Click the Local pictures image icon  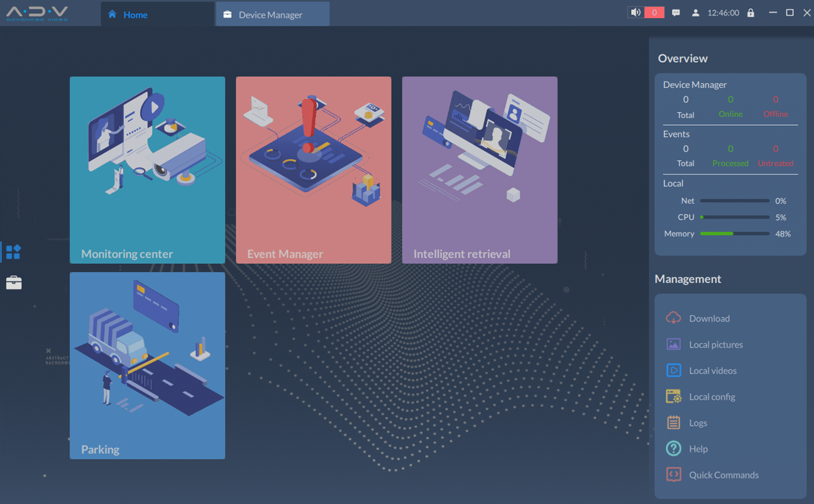(673, 344)
